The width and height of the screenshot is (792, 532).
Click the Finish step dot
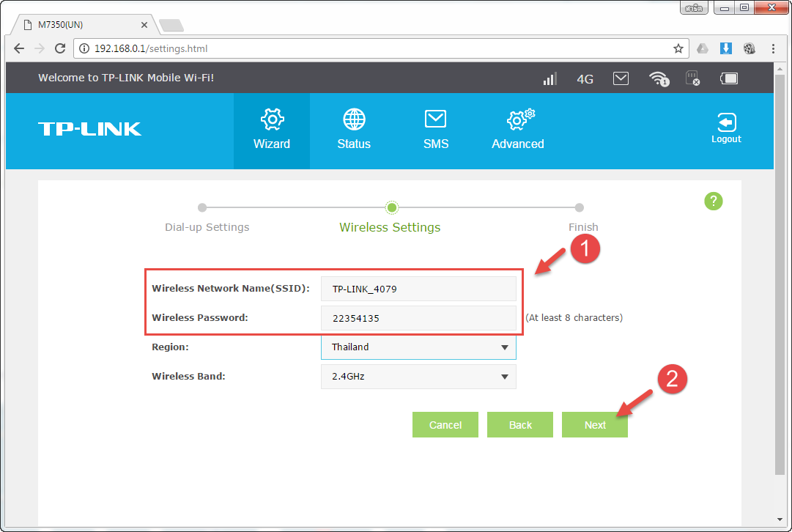tap(580, 207)
